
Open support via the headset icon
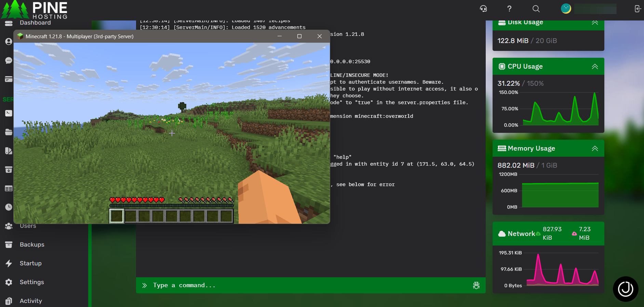[x=483, y=9]
